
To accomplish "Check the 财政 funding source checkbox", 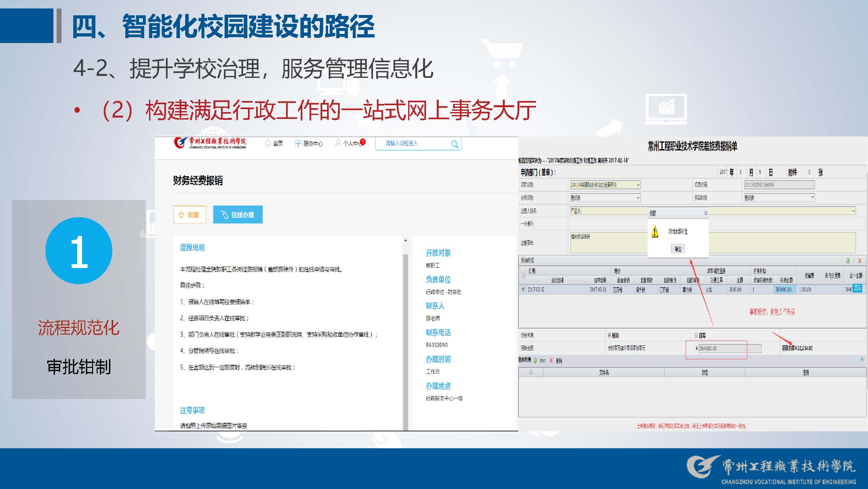I will [609, 335].
